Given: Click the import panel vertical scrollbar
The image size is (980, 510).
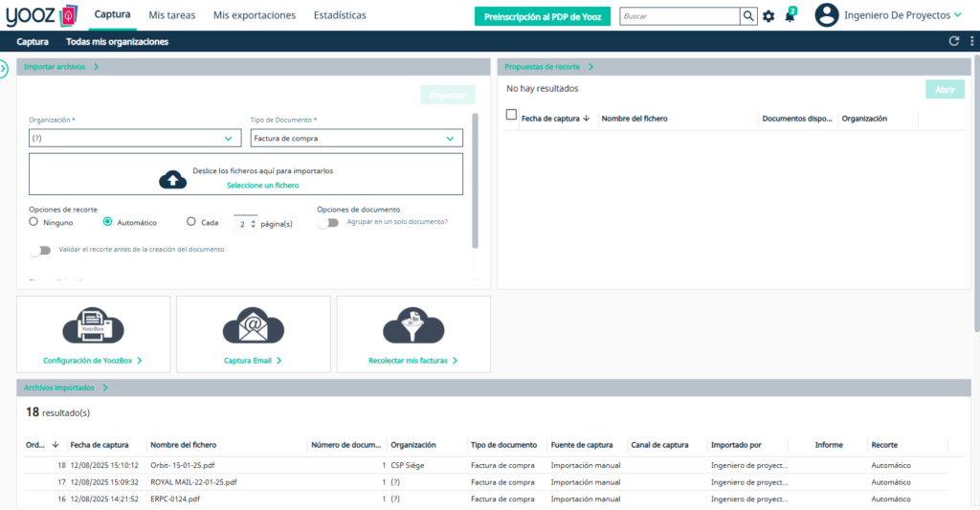Looking at the screenshot, I should (475, 181).
